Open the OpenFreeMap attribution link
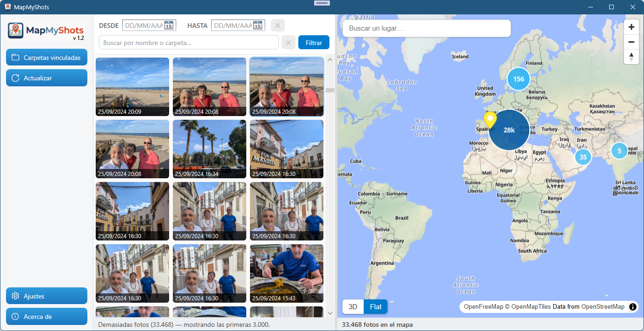 tap(483, 307)
